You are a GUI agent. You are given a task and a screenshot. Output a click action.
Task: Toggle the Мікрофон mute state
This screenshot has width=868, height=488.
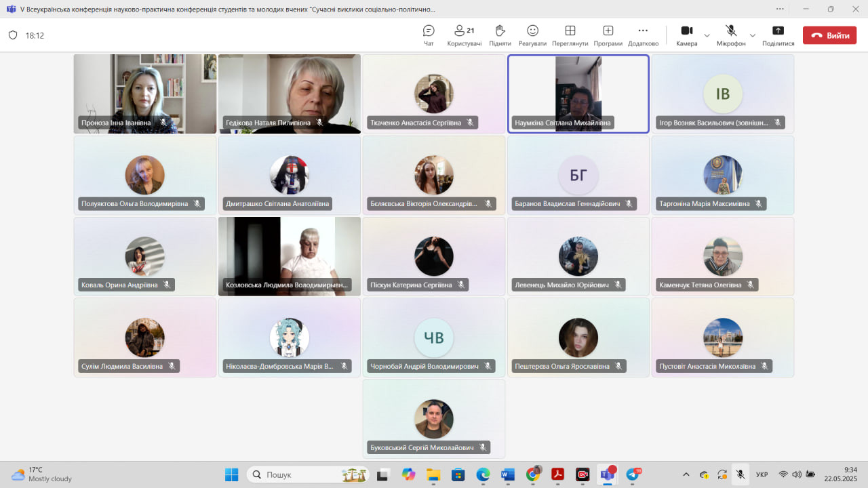pos(731,35)
